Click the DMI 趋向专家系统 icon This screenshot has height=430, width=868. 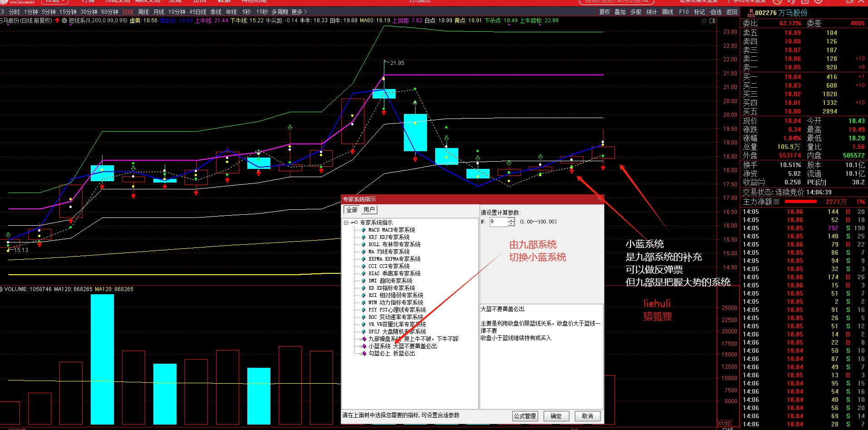tap(363, 281)
